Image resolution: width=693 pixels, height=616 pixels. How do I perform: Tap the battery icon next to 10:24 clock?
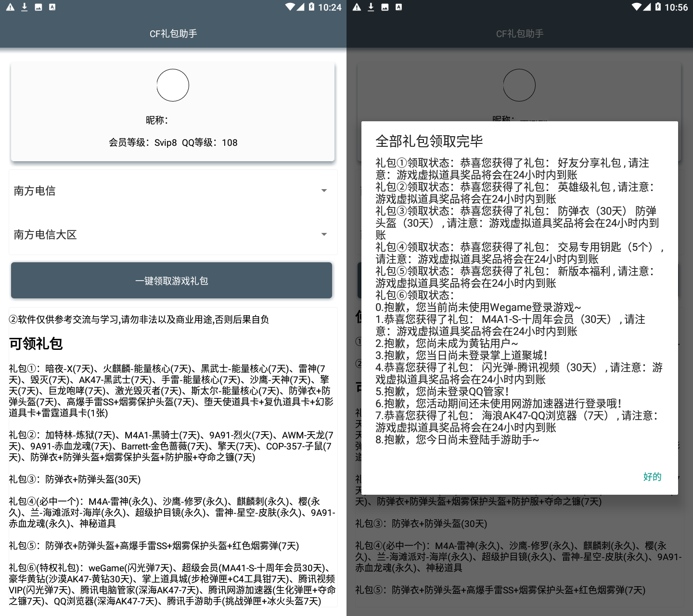(311, 7)
